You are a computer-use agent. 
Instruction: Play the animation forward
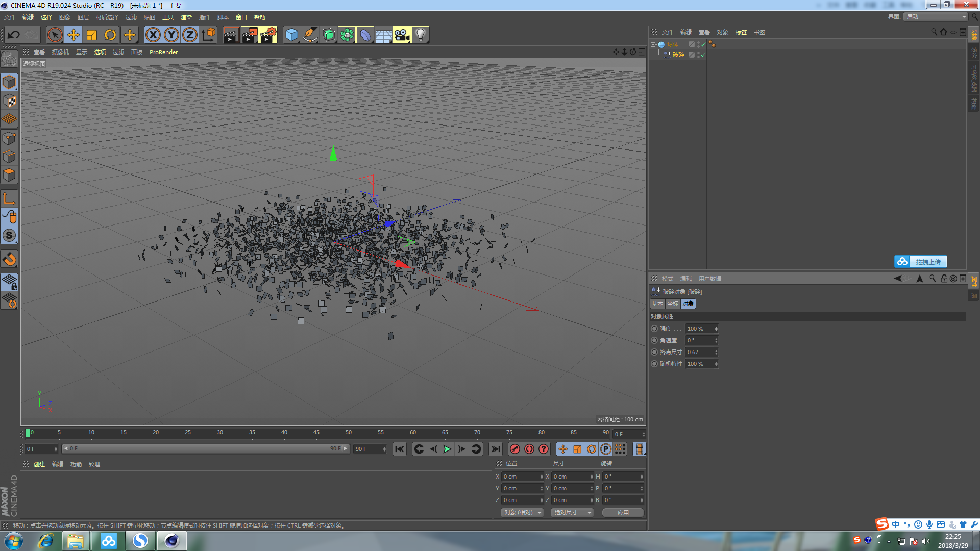[448, 449]
